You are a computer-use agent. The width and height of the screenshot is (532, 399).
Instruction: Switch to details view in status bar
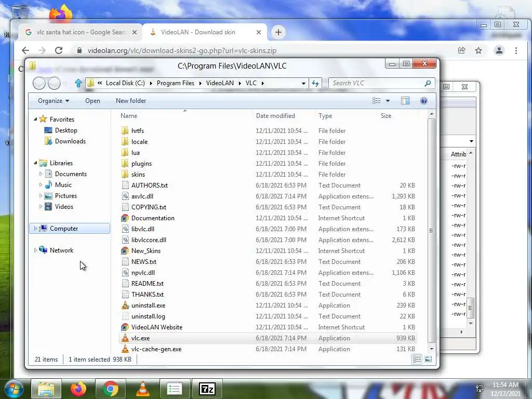pos(417,360)
